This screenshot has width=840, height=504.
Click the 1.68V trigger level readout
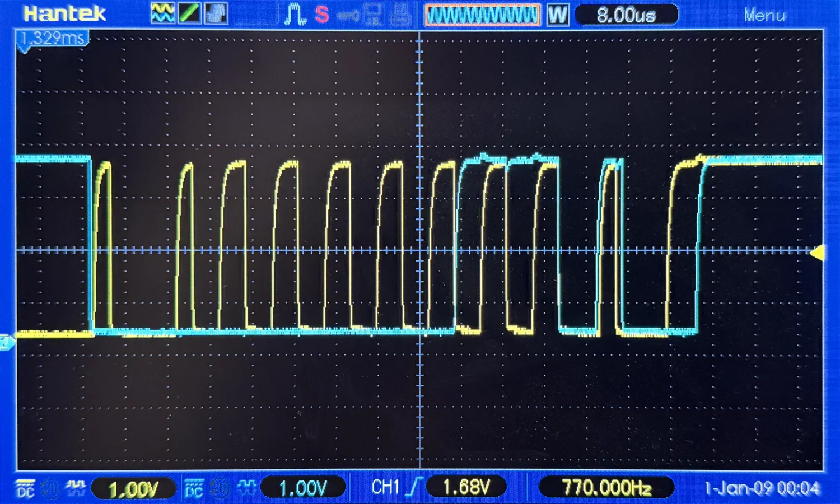tap(467, 486)
